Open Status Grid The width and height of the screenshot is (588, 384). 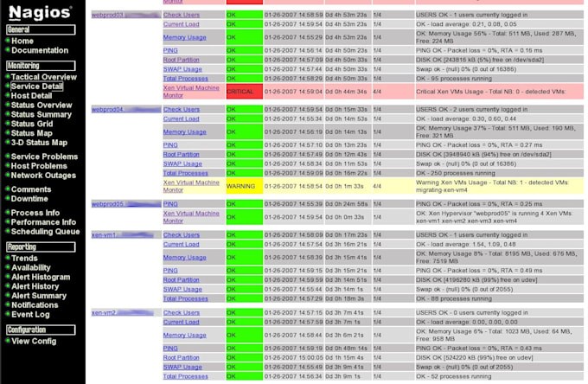coord(32,124)
